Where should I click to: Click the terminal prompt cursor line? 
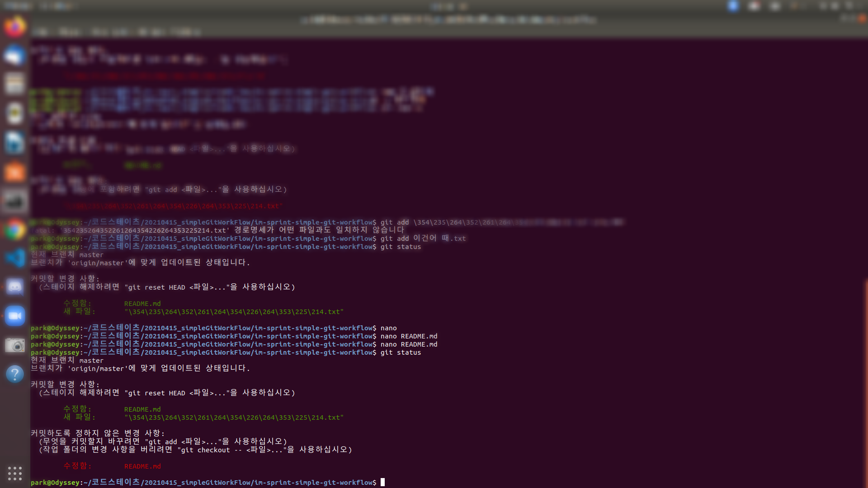tap(382, 483)
